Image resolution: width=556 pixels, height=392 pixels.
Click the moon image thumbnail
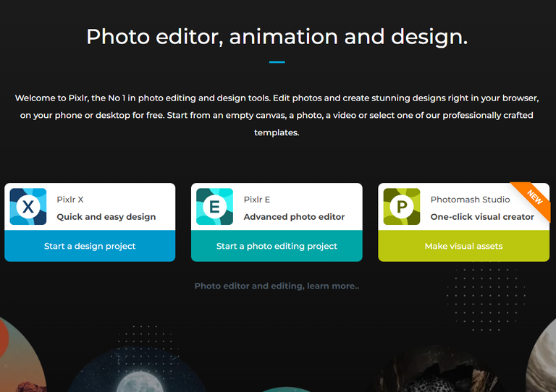point(137,370)
